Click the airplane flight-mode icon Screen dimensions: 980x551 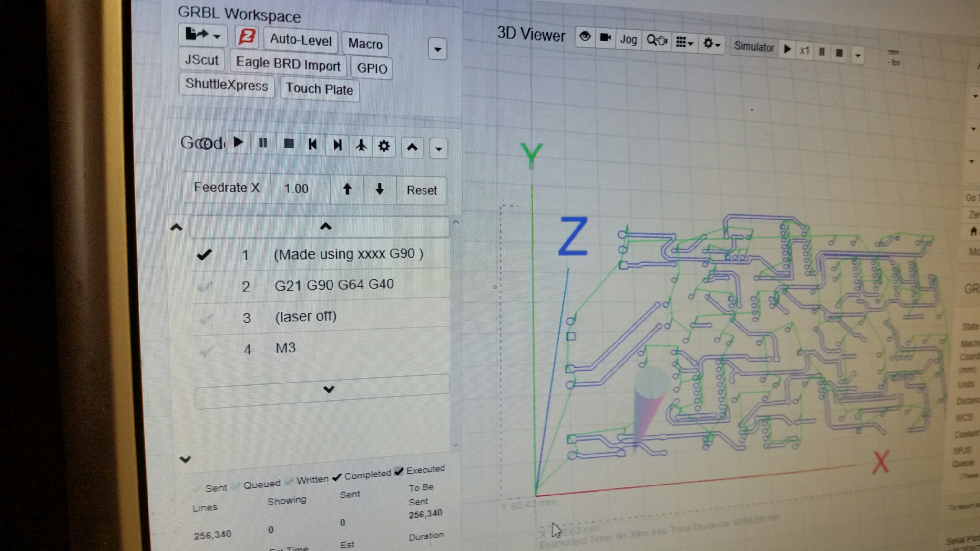coord(361,146)
